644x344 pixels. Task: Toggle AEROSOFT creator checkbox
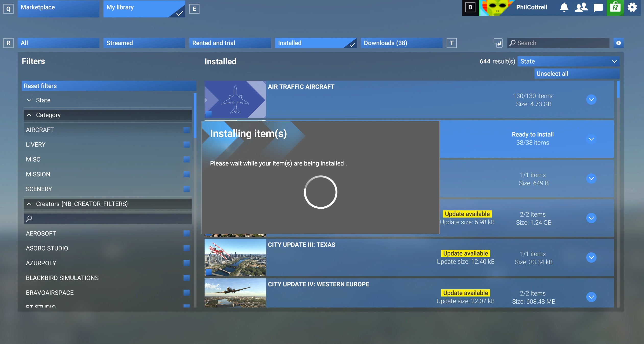point(187,233)
